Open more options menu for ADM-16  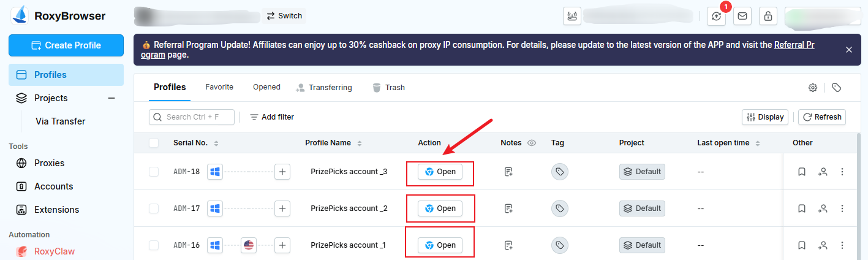[x=842, y=245]
